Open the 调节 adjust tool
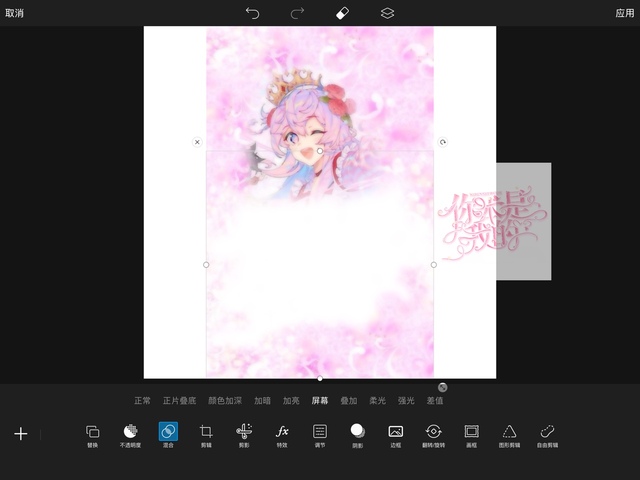 (x=320, y=436)
